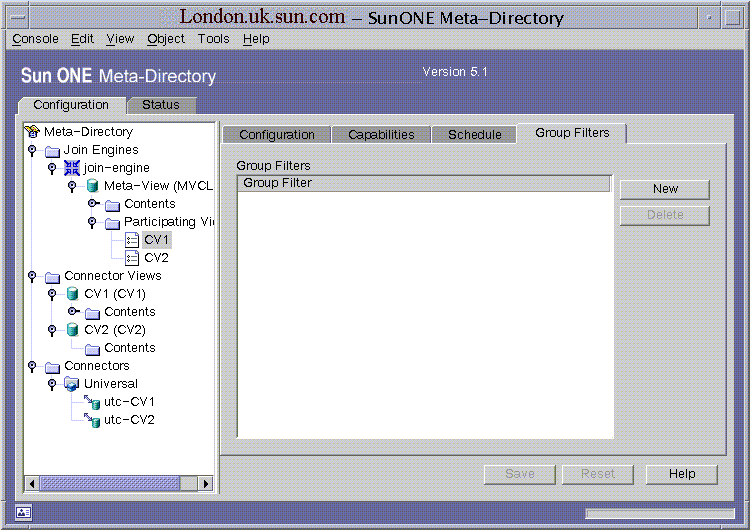Click the tree scrollbar left arrow
This screenshot has width=750, height=530.
32,484
